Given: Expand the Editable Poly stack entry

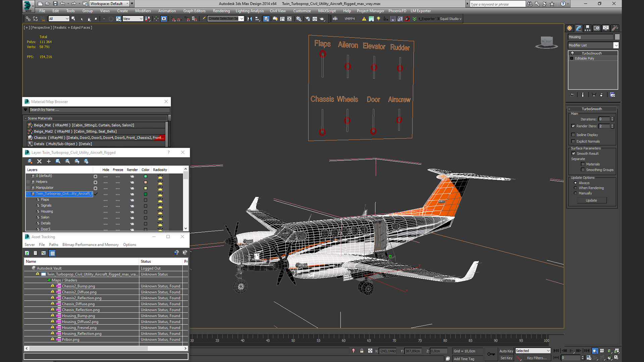Looking at the screenshot, I should click(572, 58).
